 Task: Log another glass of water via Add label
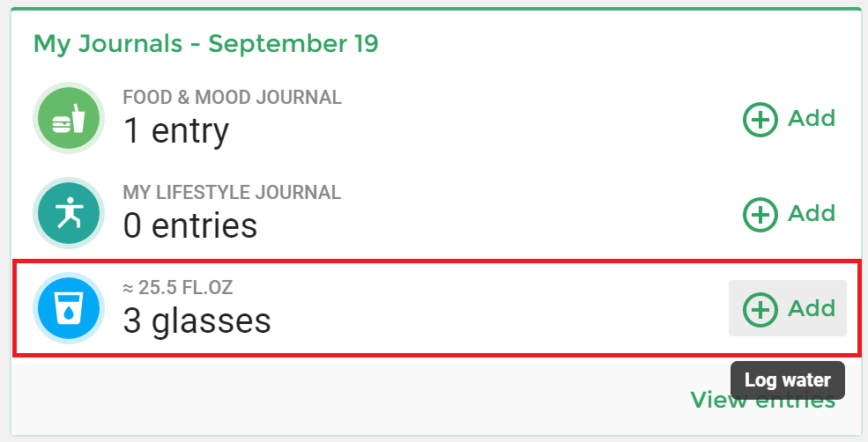pyautogui.click(x=812, y=309)
